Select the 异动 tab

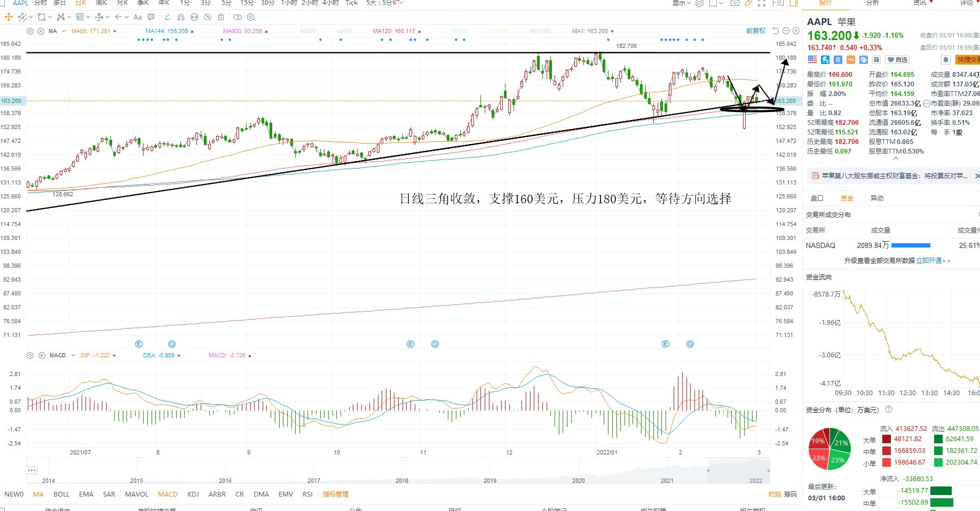877,198
